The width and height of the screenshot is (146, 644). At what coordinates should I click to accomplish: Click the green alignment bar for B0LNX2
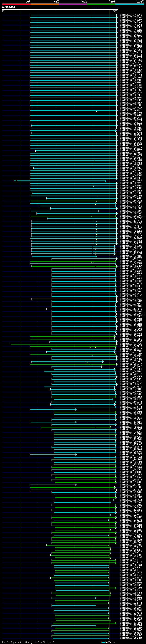[74, 201]
